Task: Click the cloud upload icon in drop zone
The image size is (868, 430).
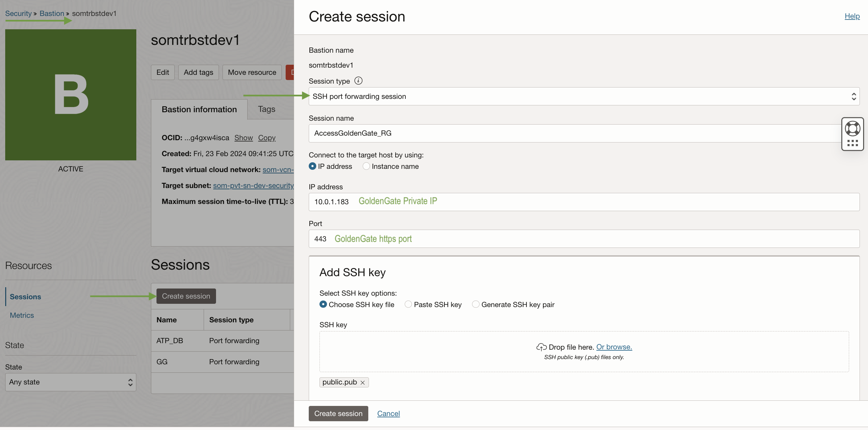Action: coord(541,347)
